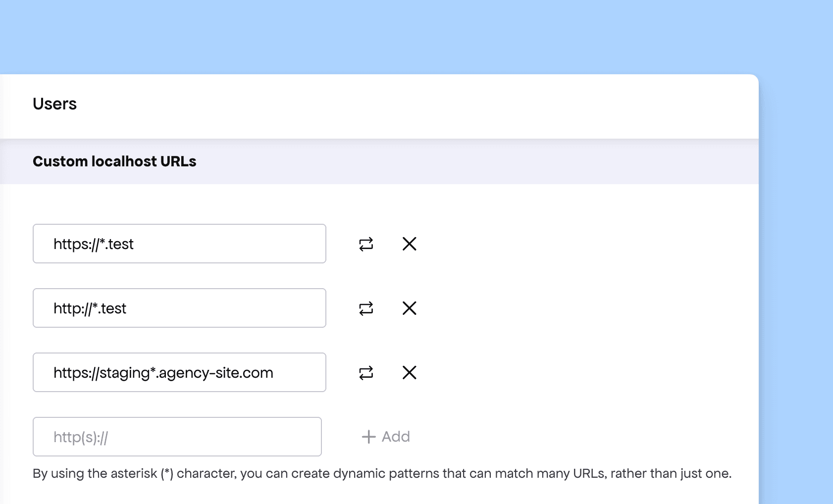Delete the http://*.test URL row
Viewport: 833px width, 504px height.
410,308
